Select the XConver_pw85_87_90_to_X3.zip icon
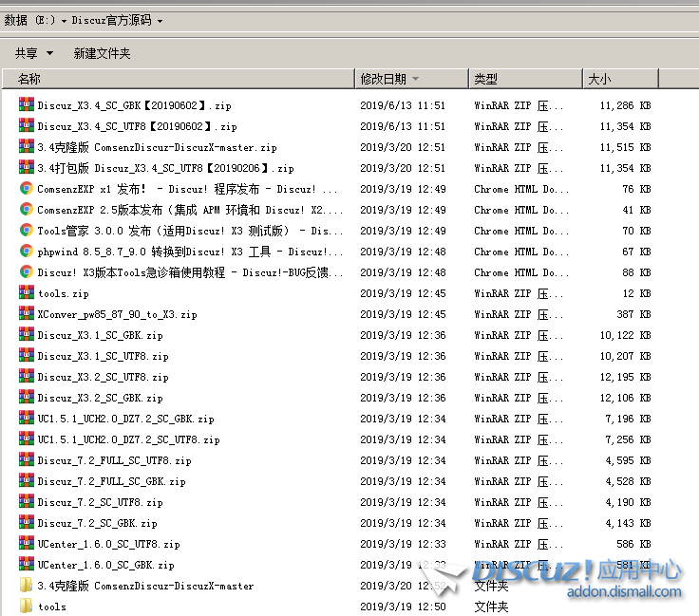Viewport: 699px width, 616px height. (x=27, y=313)
